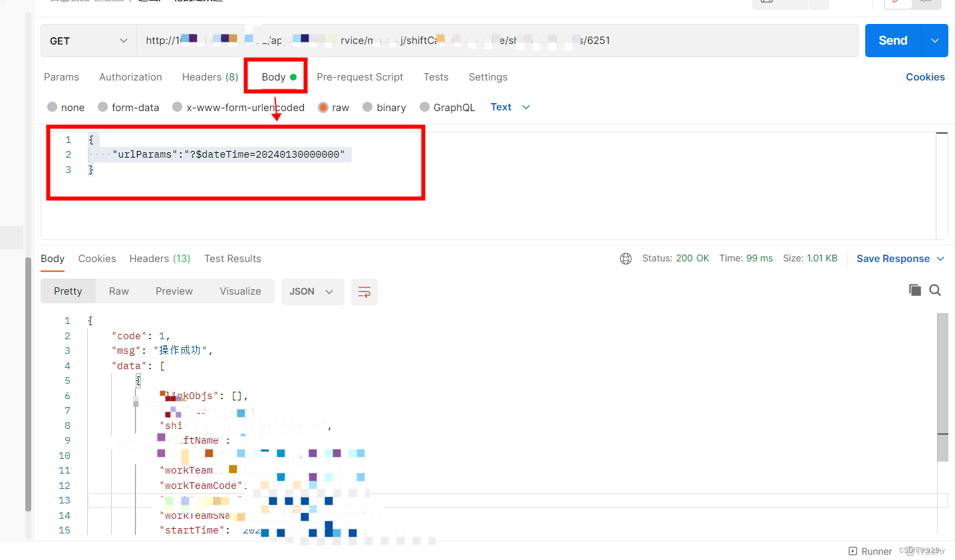Expand the Save Response chevron
The width and height of the screenshot is (955, 560).
coord(940,259)
